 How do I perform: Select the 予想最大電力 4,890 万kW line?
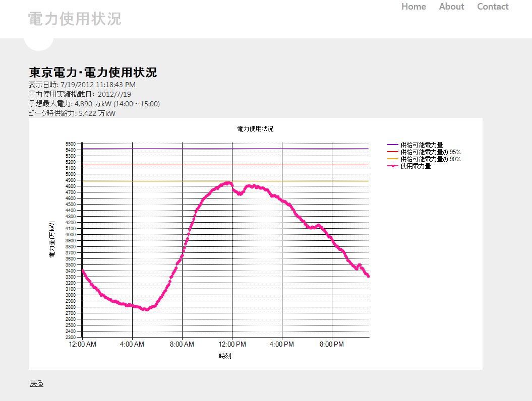[94, 104]
